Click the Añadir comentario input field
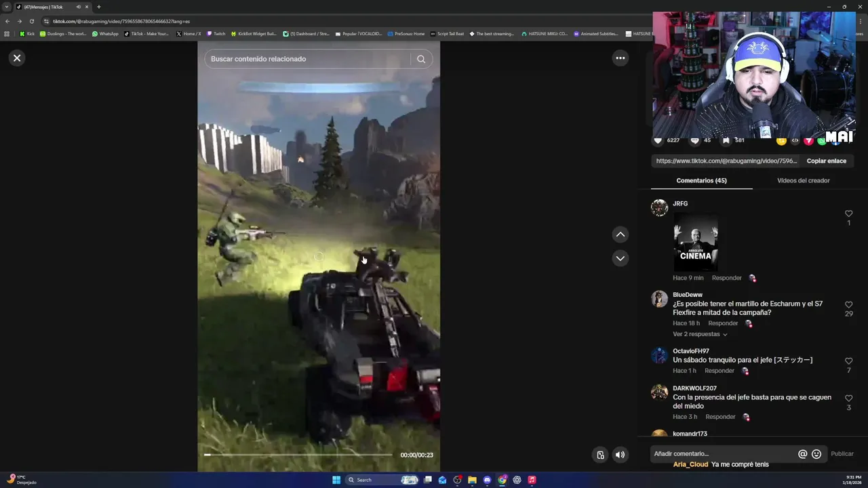The height and width of the screenshot is (488, 868). 722,453
